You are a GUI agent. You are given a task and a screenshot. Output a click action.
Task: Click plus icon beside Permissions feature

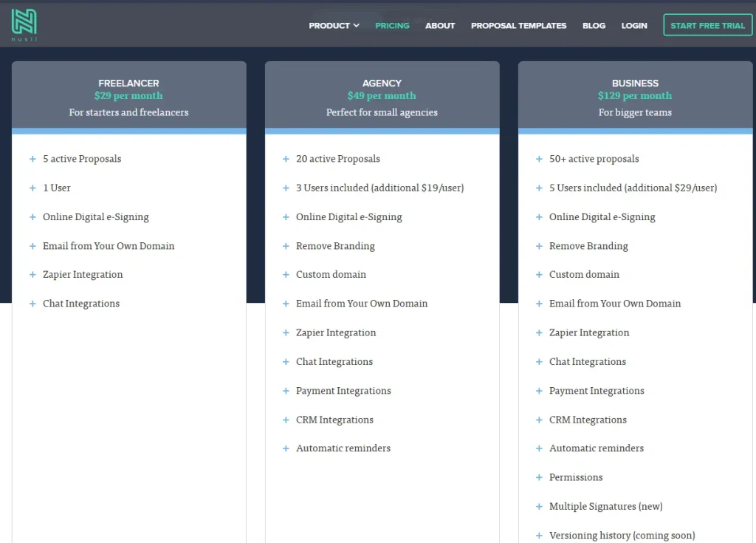coord(539,478)
